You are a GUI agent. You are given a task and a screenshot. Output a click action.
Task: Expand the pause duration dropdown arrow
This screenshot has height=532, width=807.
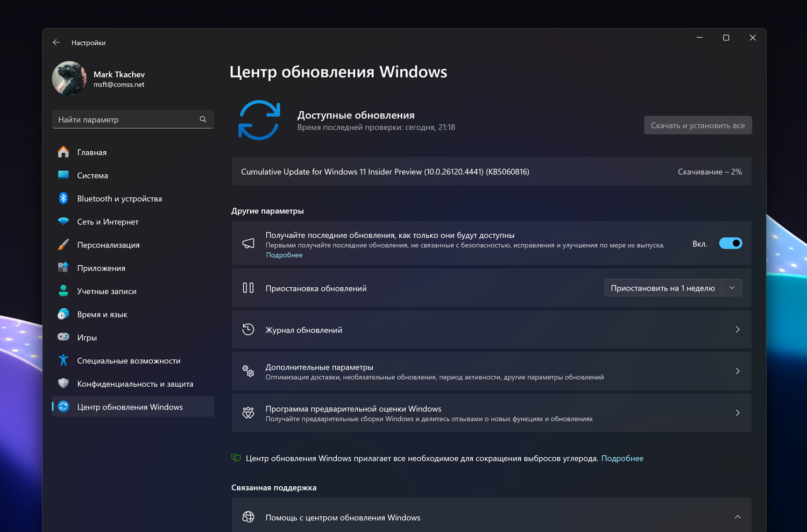pyautogui.click(x=732, y=288)
